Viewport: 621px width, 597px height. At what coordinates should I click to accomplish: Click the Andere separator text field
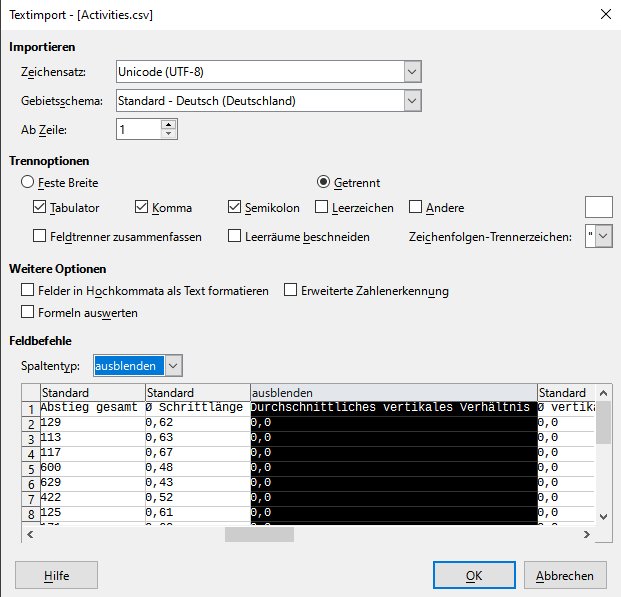point(598,207)
